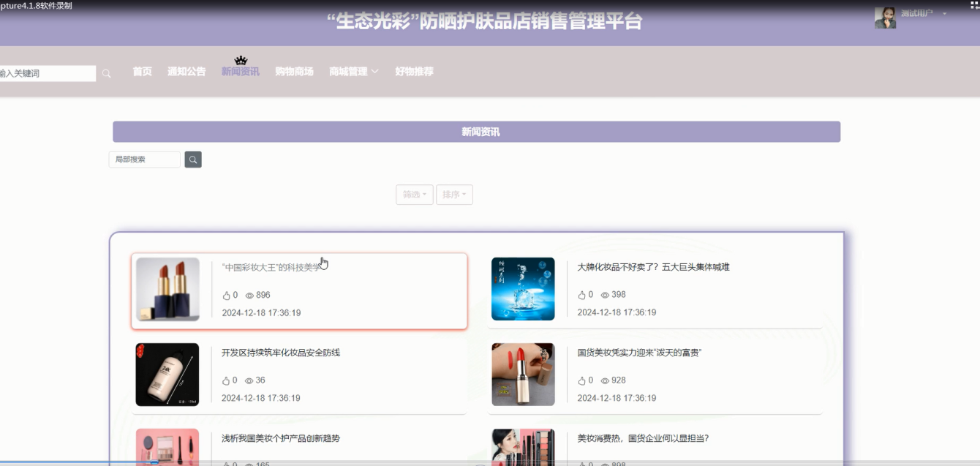Click like icon on 开发区持续筑牢 article
Screen dimensions: 980x466
point(226,381)
